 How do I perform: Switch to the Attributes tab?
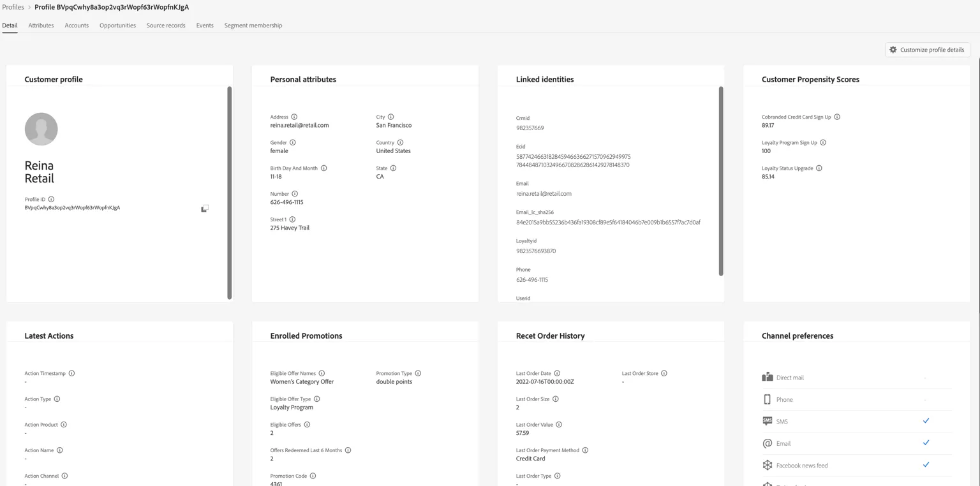tap(41, 26)
